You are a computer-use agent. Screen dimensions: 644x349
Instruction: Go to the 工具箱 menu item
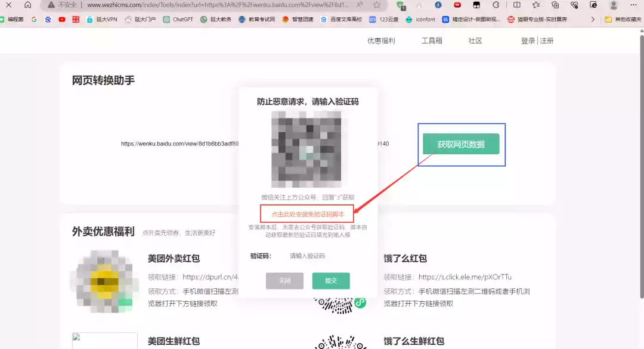point(432,41)
